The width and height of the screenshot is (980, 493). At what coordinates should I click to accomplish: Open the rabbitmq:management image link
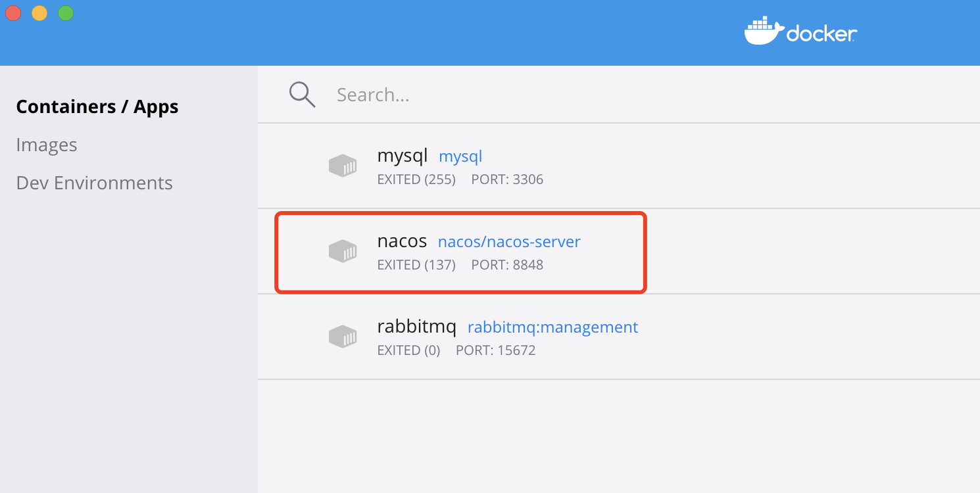tap(553, 327)
